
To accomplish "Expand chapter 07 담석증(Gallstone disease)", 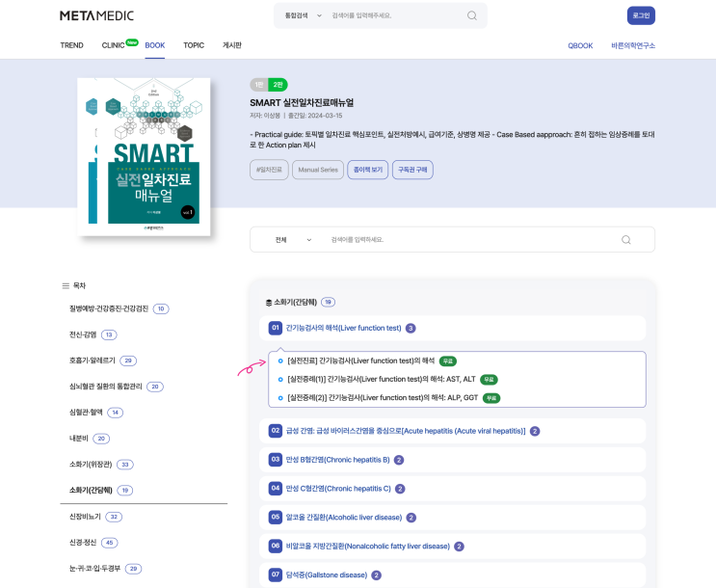I will tap(452, 575).
